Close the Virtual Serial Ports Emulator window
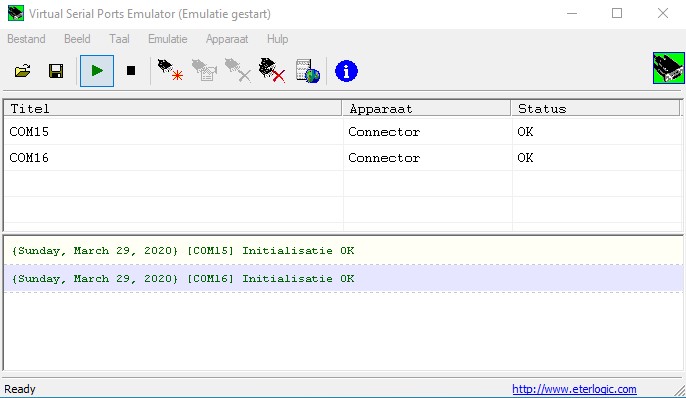Screen dimensions: 686x398 click(x=663, y=14)
